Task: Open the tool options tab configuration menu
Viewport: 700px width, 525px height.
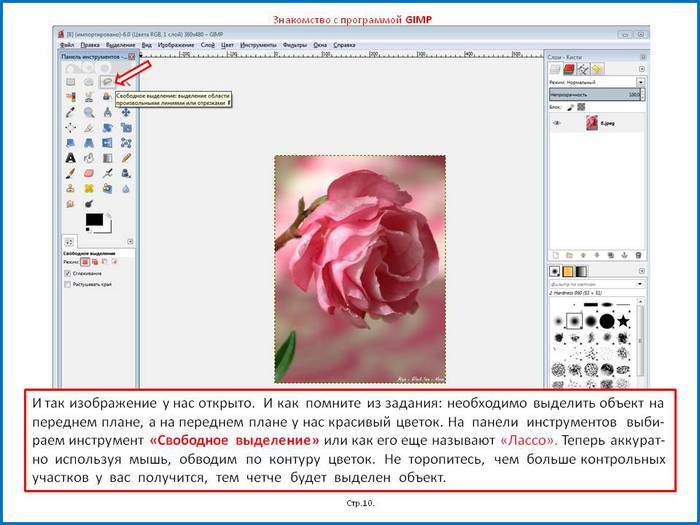Action: 130,242
